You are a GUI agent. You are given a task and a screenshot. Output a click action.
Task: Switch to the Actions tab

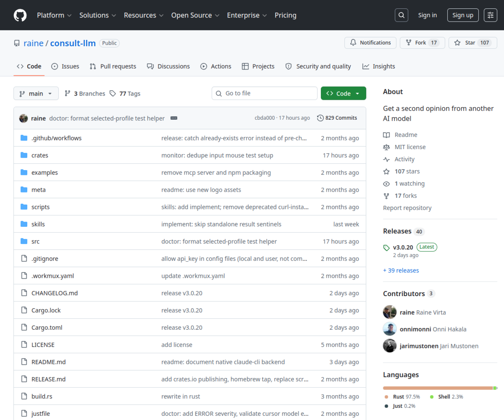point(216,66)
